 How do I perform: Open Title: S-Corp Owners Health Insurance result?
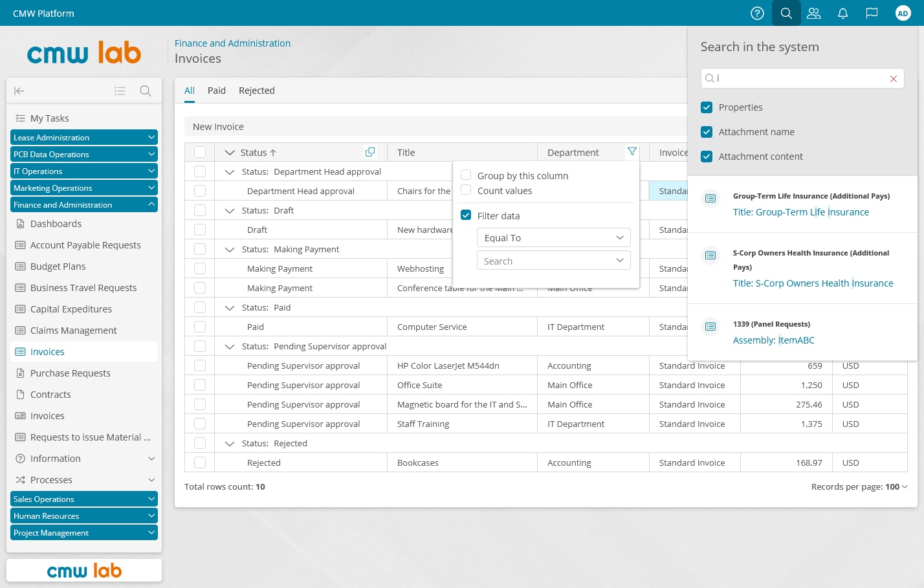(x=813, y=283)
